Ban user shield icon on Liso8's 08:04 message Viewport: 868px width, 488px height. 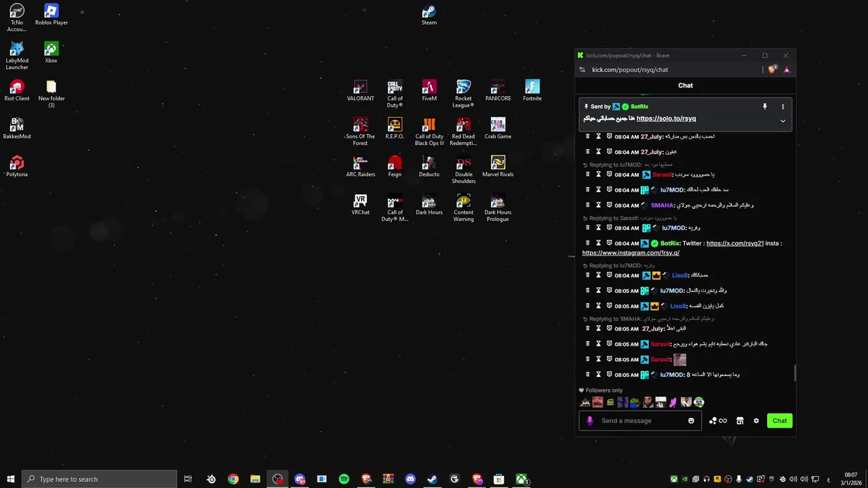pos(610,275)
